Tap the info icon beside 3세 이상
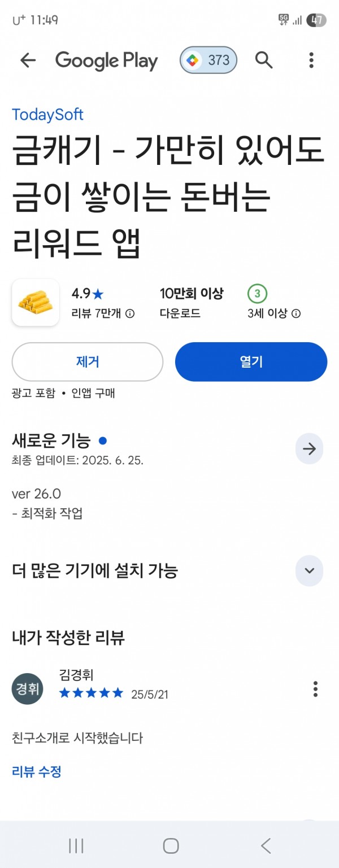 [295, 313]
